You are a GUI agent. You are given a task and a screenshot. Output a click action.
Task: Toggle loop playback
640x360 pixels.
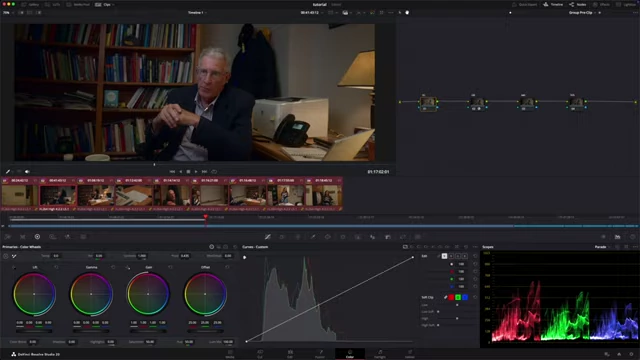[214, 172]
